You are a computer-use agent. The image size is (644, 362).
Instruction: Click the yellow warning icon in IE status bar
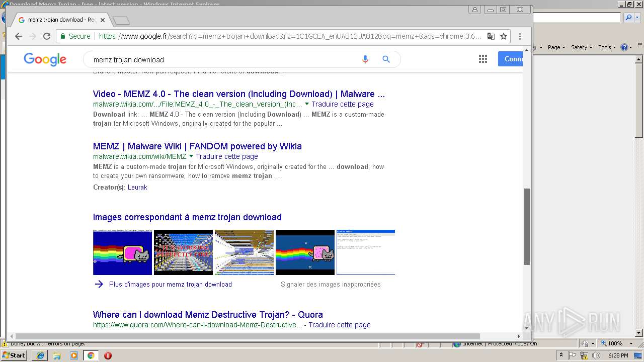point(5,344)
